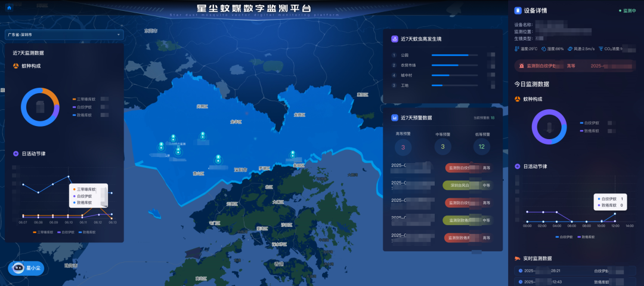Click the thermometer icon beside 温度
Image resolution: width=644 pixels, height=286 pixels.
click(x=517, y=48)
